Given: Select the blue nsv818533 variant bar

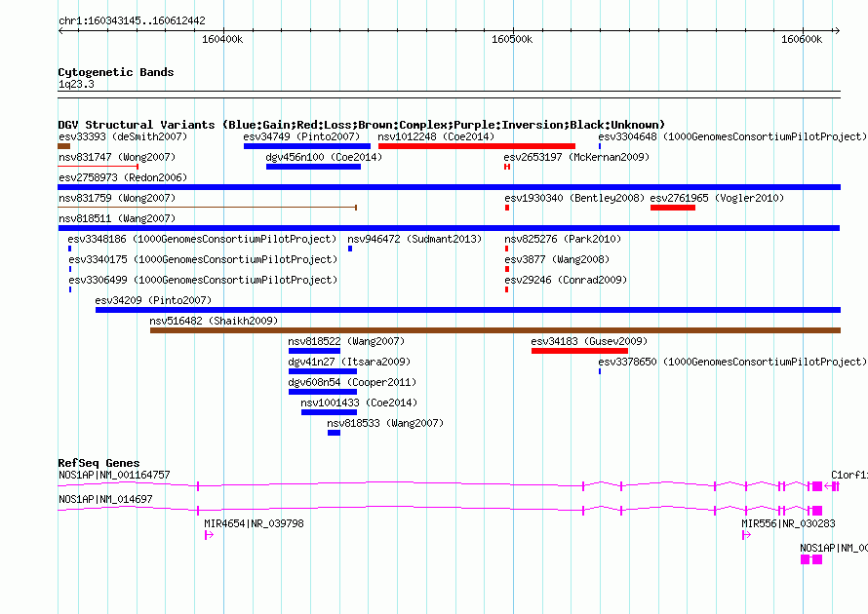Looking at the screenshot, I should (334, 433).
